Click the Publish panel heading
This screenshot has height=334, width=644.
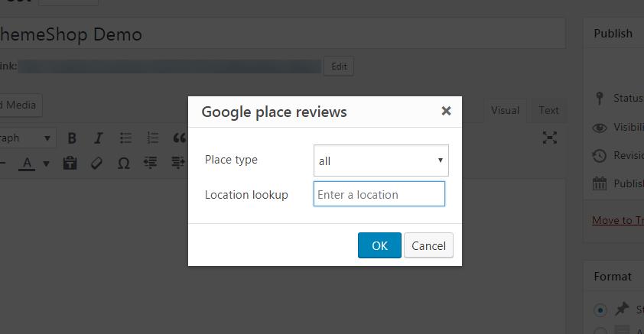(x=613, y=34)
